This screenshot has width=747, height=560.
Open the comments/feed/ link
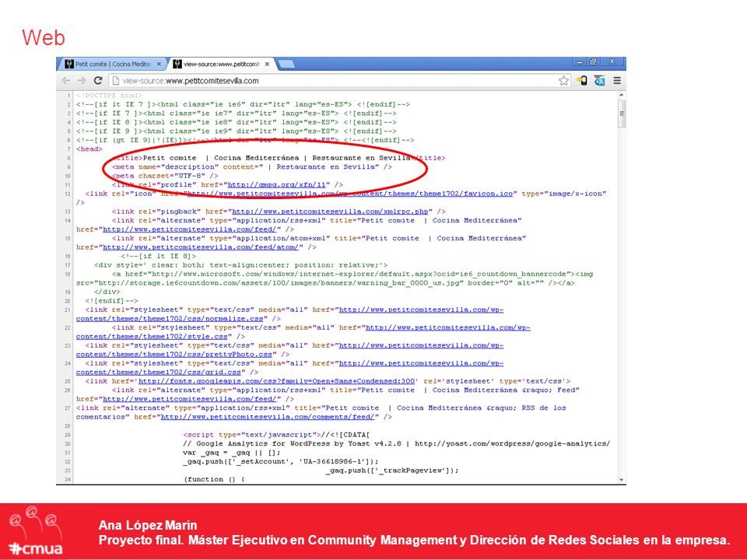268,417
